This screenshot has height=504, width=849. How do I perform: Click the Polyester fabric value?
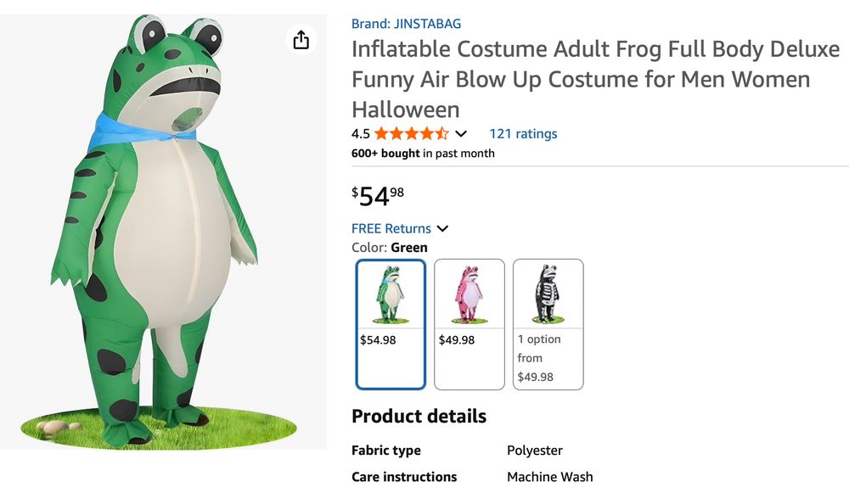(535, 451)
